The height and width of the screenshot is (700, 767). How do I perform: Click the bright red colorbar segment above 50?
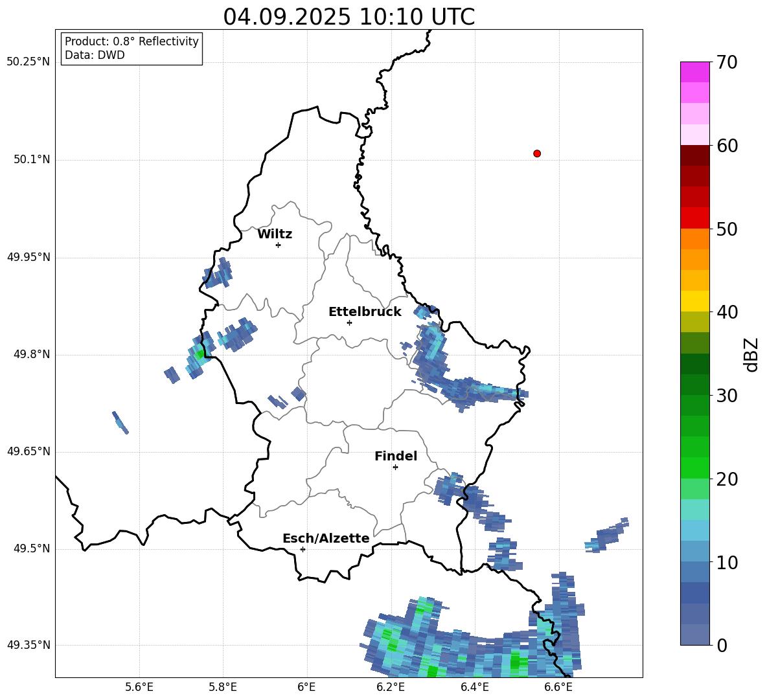click(x=695, y=218)
